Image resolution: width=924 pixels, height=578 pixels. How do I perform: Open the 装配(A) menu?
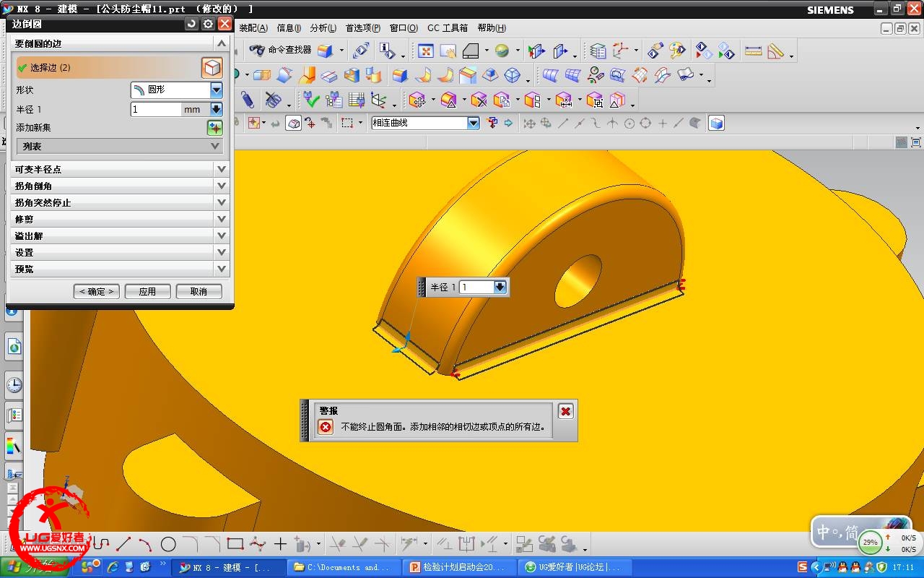pyautogui.click(x=253, y=28)
